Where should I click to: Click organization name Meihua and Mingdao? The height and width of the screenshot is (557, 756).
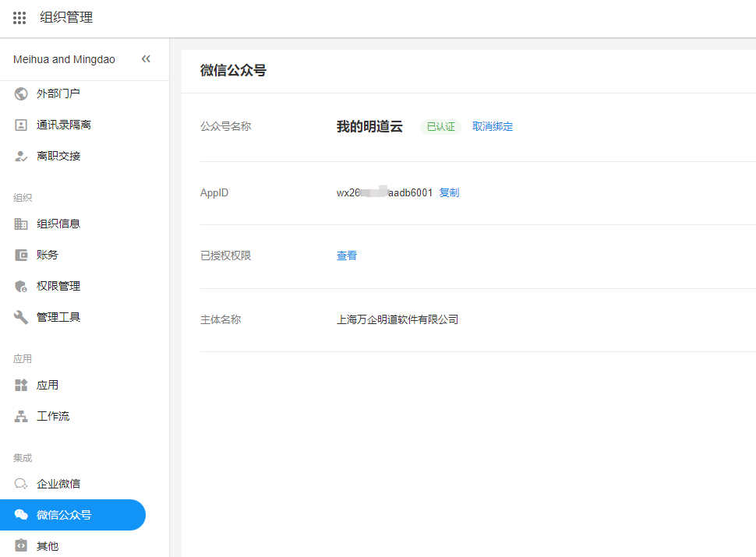[64, 59]
